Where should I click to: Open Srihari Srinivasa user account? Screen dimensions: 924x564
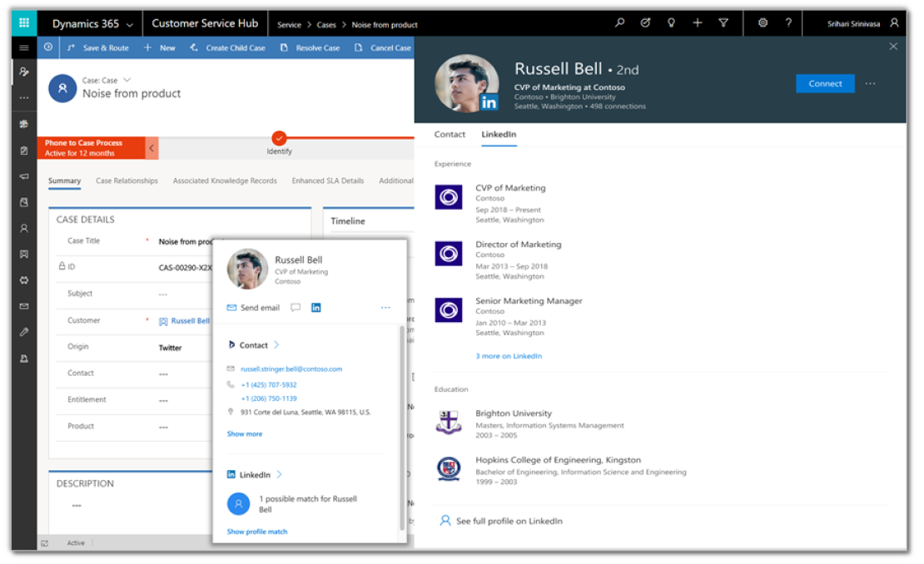[862, 23]
